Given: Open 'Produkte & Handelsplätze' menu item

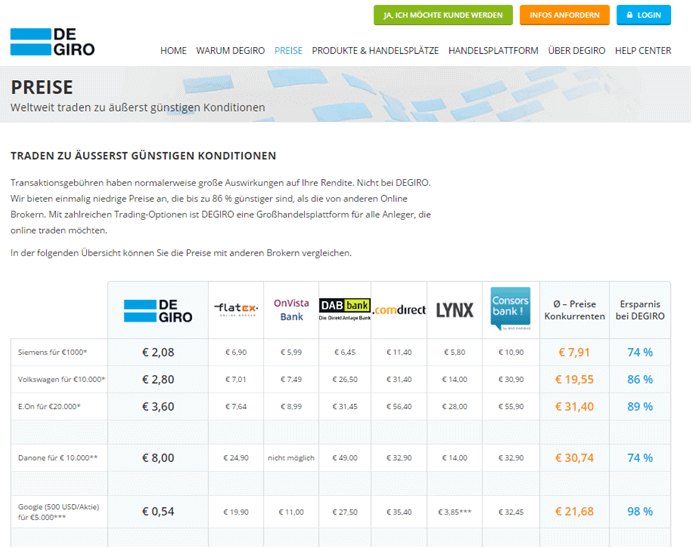Looking at the screenshot, I should tap(375, 51).
